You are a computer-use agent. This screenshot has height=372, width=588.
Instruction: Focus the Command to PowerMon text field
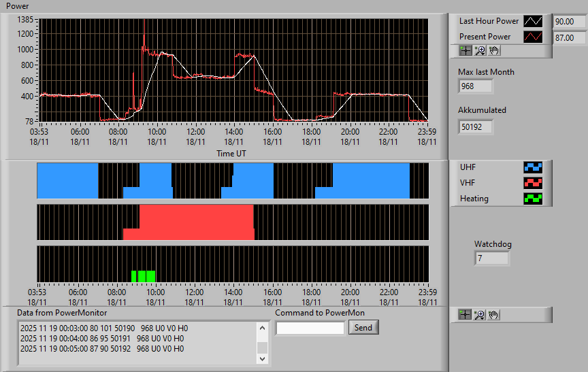point(310,328)
